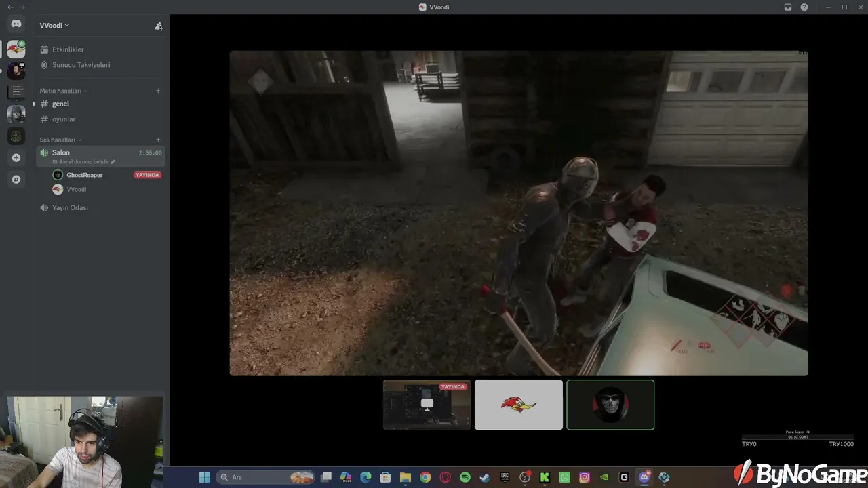
Task: Add a new server
Action: pos(16,158)
